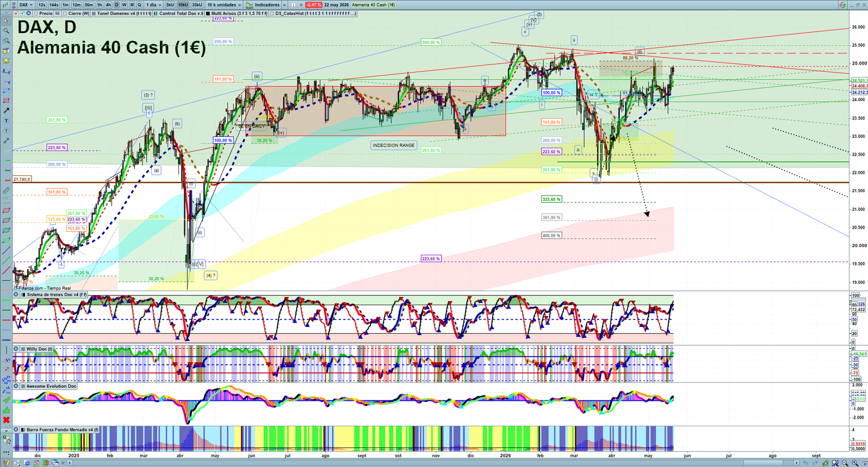Toggle the DS_CotasHist checkbox
868x467 pixels.
pyautogui.click(x=272, y=14)
